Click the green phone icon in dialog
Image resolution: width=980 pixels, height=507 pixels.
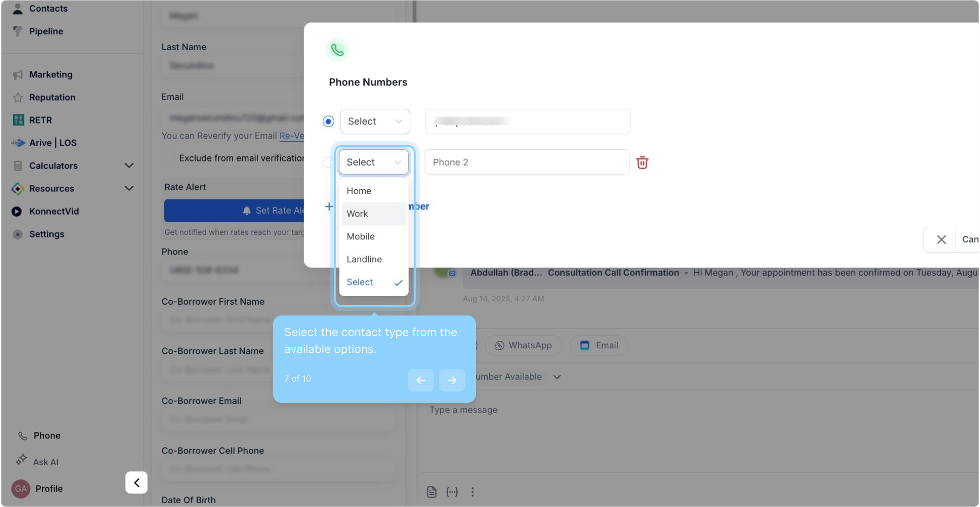coord(337,50)
